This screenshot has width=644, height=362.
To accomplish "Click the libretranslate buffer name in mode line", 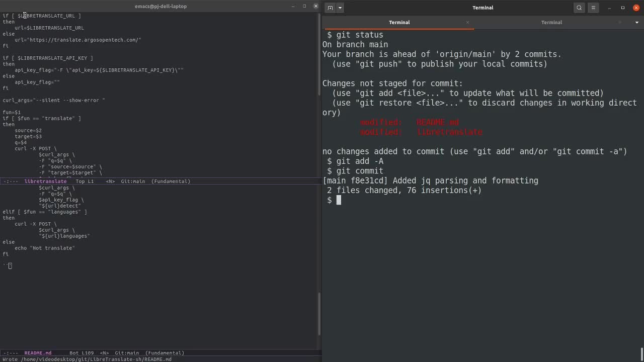I will (45, 181).
